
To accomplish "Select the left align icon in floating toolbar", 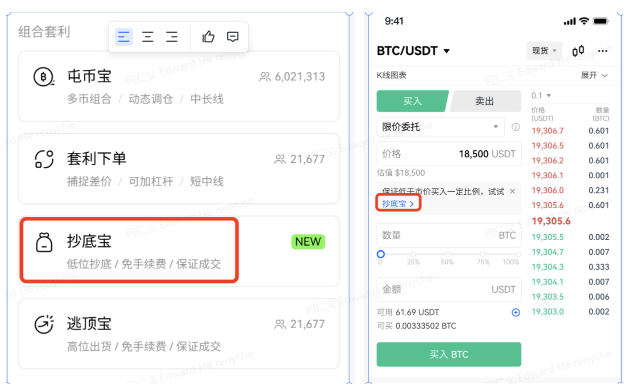I will 124,37.
